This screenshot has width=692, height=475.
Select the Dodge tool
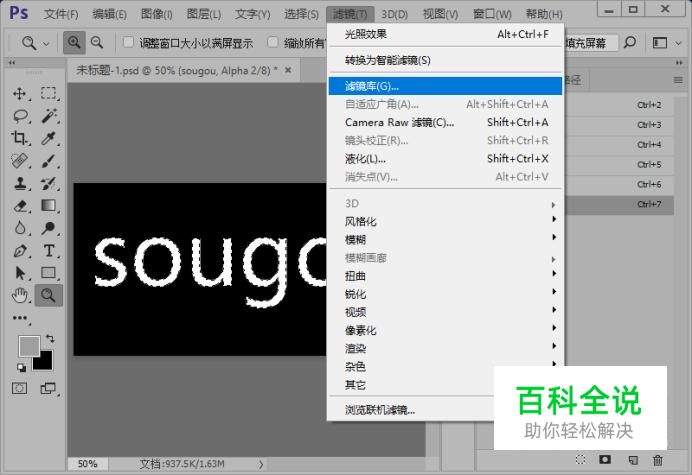click(49, 228)
